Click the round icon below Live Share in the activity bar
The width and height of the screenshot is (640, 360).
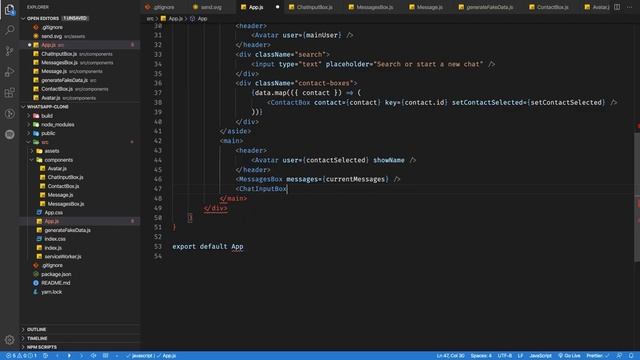click(10, 134)
